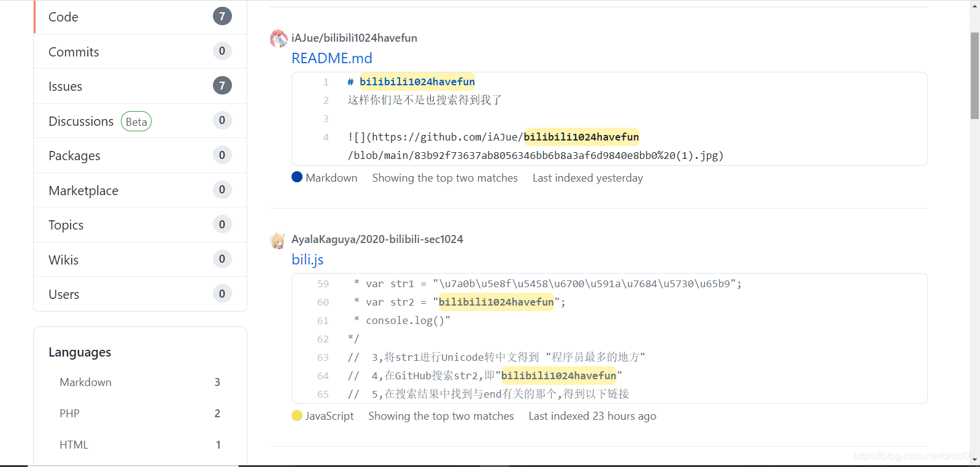Screen dimensions: 980x467
Task: Click the "Last indexed yesterday" text
Action: coord(588,178)
